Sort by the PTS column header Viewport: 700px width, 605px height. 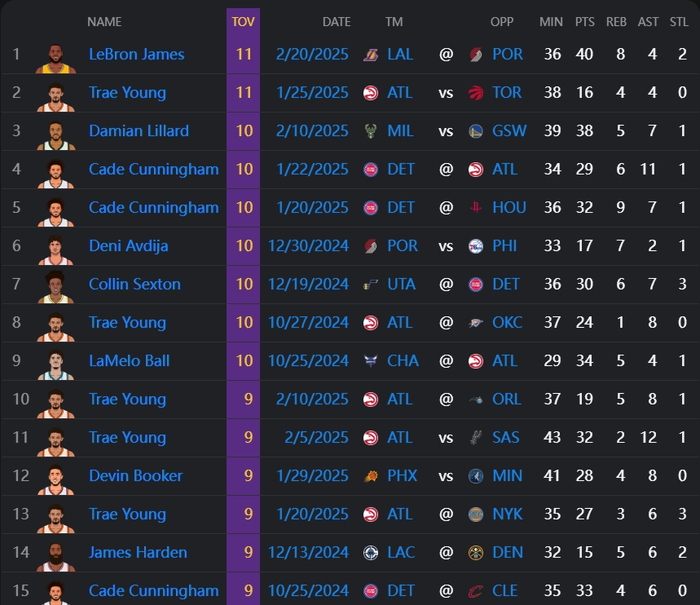583,22
